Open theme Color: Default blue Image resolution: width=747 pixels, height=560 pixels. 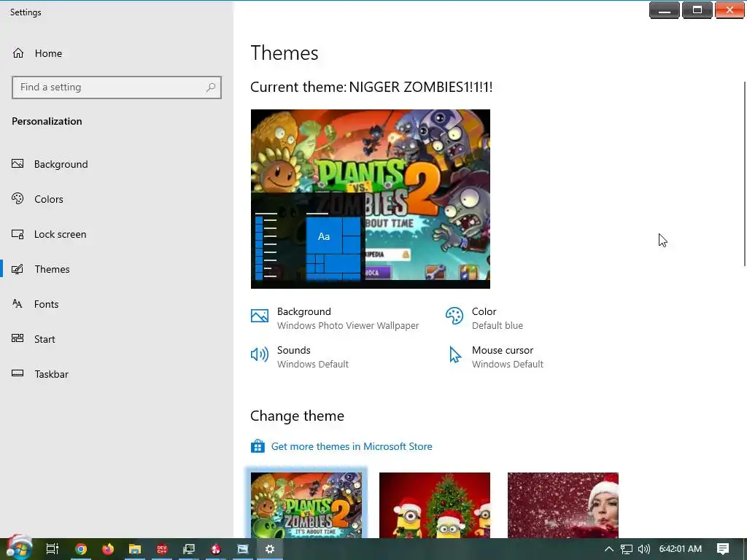coord(484,319)
